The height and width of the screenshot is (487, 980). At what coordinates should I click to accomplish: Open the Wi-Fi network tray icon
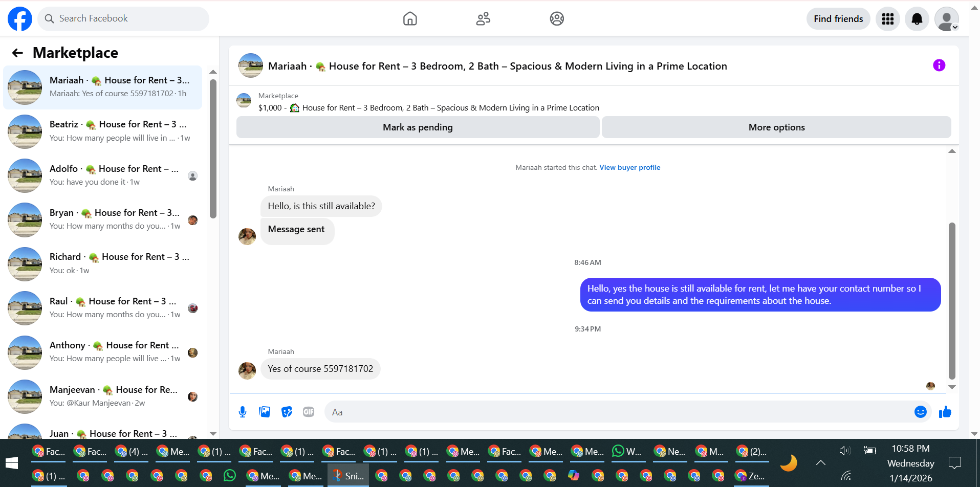[x=845, y=476]
